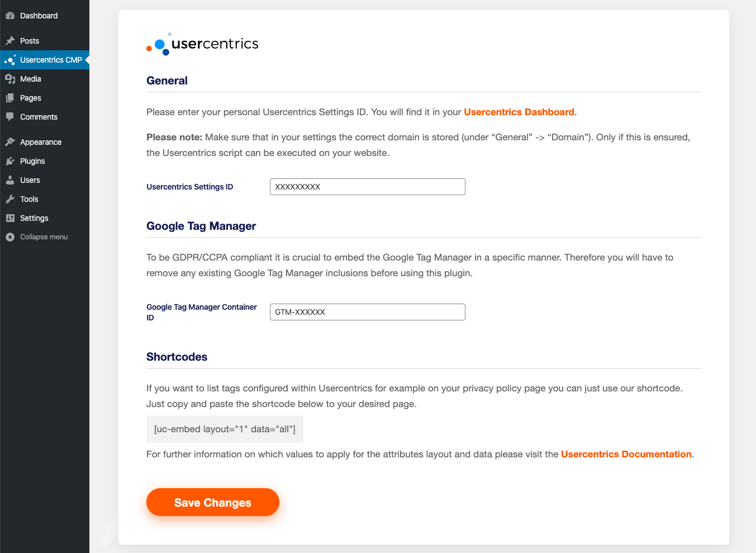Click the Media icon in sidebar
The image size is (756, 553).
coord(10,79)
